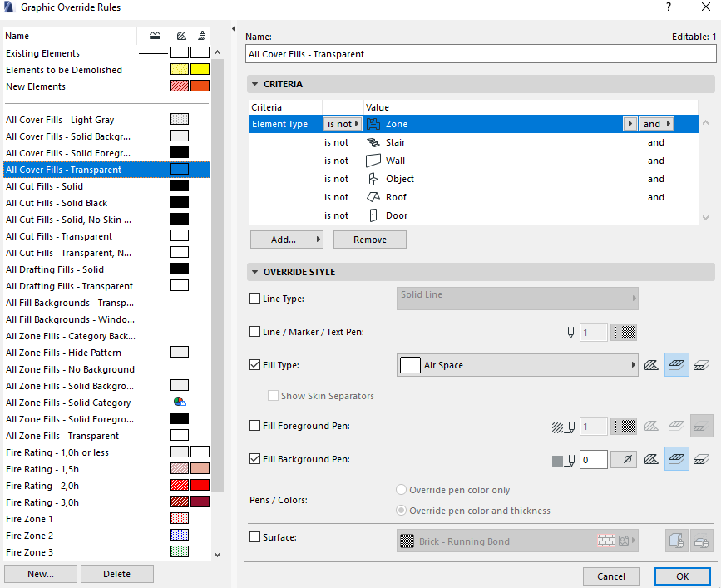Click the Object element type icon
721x588 pixels.
[373, 179]
